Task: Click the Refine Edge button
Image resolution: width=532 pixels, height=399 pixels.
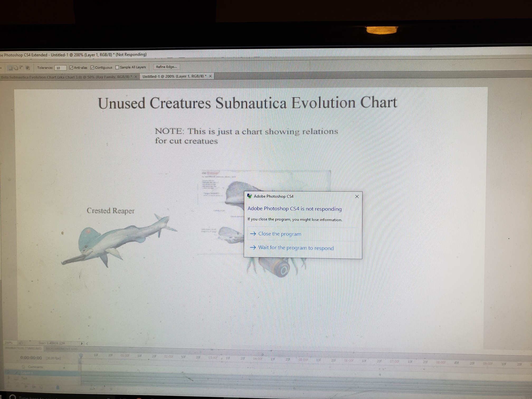Action: click(x=167, y=67)
